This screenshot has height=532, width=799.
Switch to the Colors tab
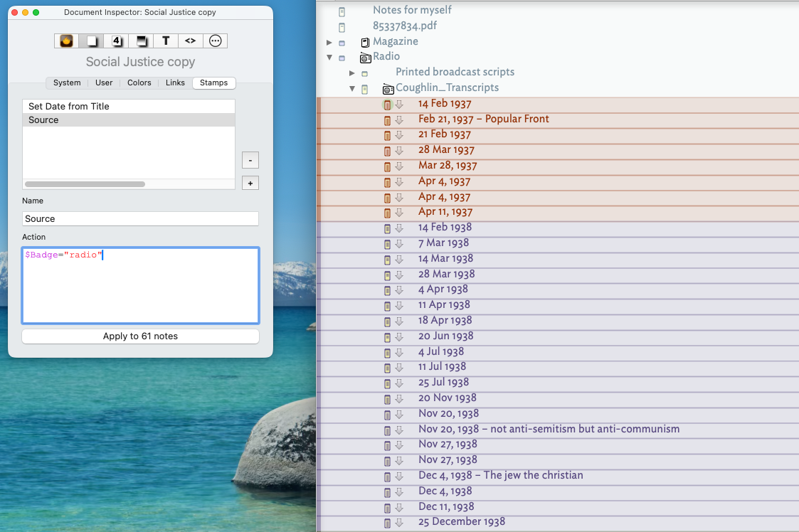139,83
